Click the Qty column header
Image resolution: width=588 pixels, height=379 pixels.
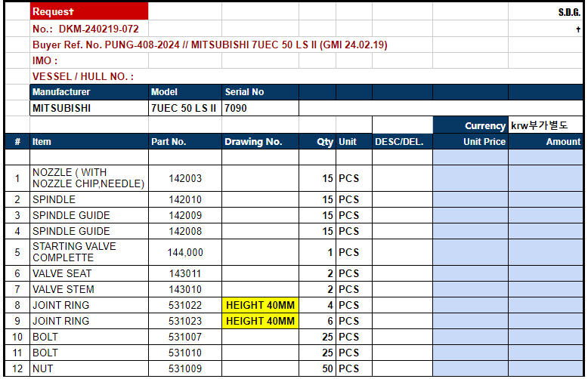pyautogui.click(x=317, y=142)
